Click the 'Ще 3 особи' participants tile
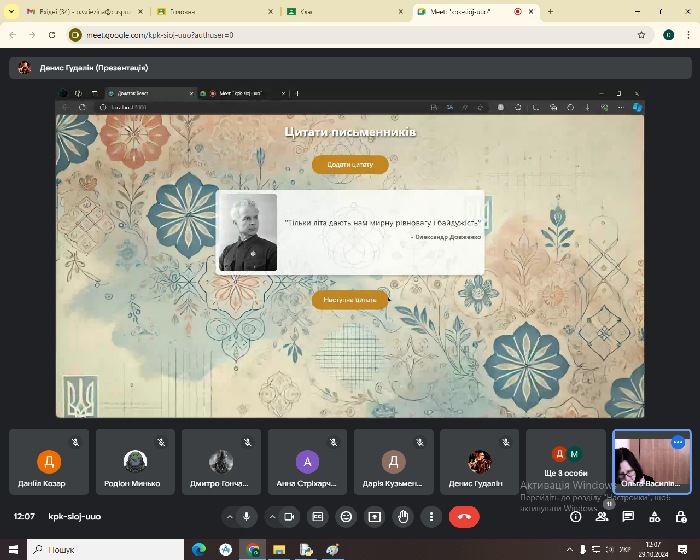Screen dimensions: 700x560 [567, 462]
